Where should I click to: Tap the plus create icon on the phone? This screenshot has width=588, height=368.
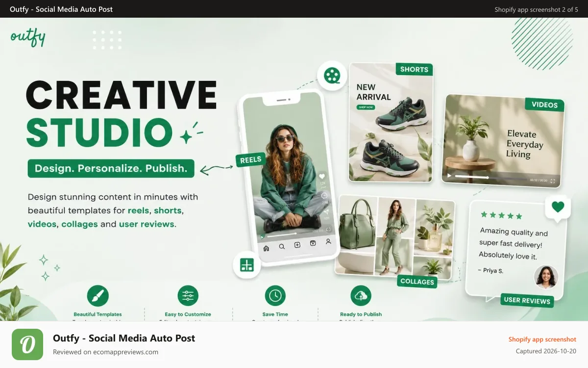[297, 245]
